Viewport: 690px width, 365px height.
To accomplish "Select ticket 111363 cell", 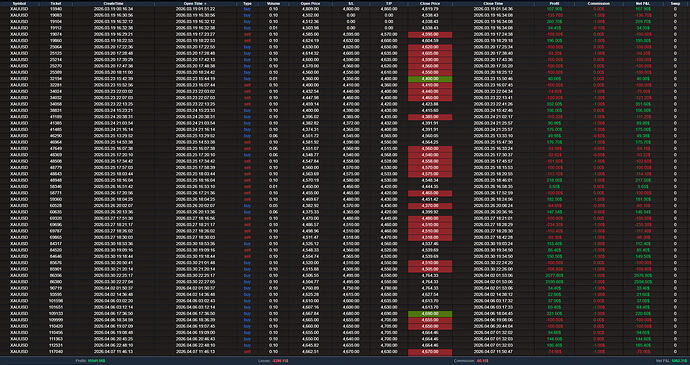I will point(55,339).
